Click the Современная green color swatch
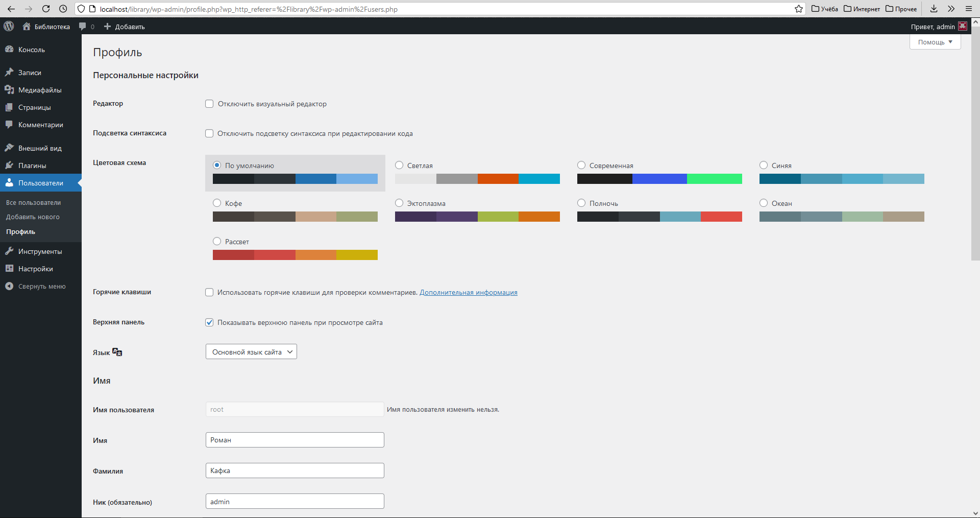Image resolution: width=980 pixels, height=518 pixels. (x=715, y=179)
